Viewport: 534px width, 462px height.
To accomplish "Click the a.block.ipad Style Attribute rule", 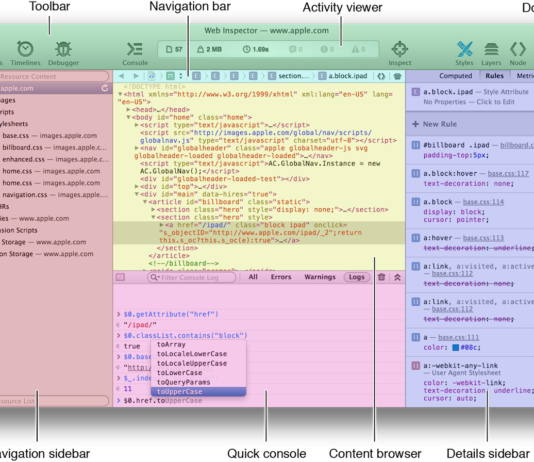I will click(x=470, y=97).
